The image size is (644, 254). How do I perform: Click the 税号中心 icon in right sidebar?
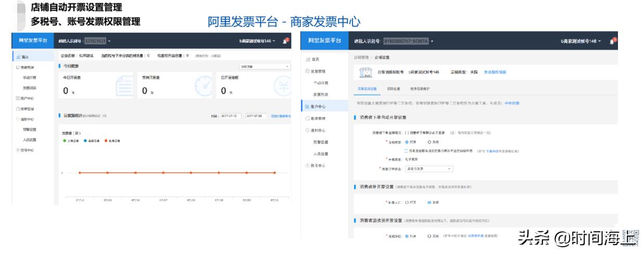pos(308,166)
